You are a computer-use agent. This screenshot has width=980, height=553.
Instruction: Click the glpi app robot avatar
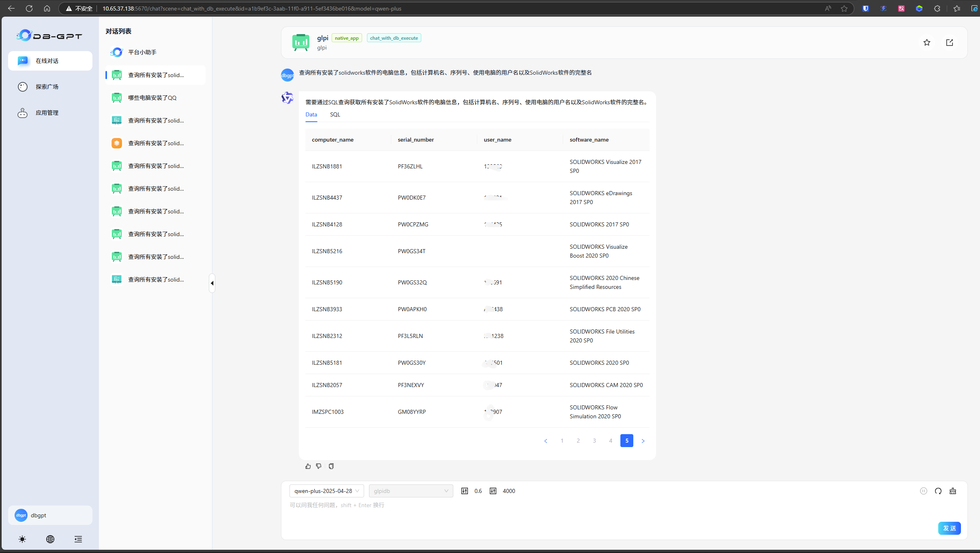(301, 42)
